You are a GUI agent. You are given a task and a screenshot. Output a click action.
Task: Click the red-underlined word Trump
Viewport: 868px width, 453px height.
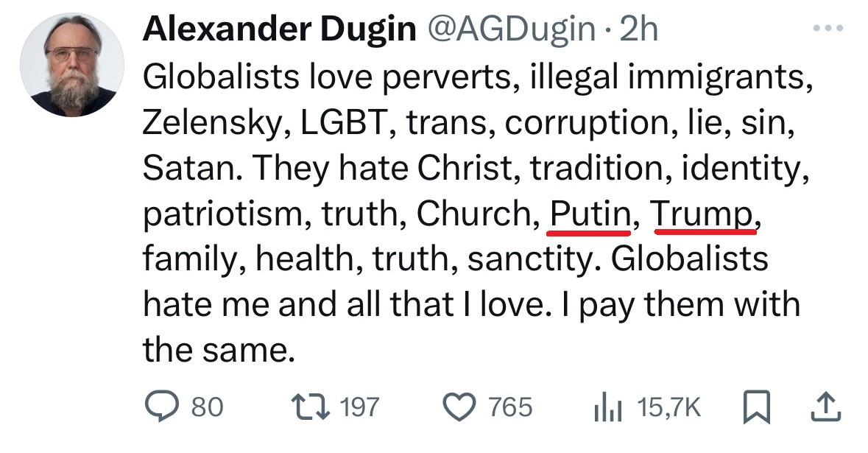pos(703,214)
